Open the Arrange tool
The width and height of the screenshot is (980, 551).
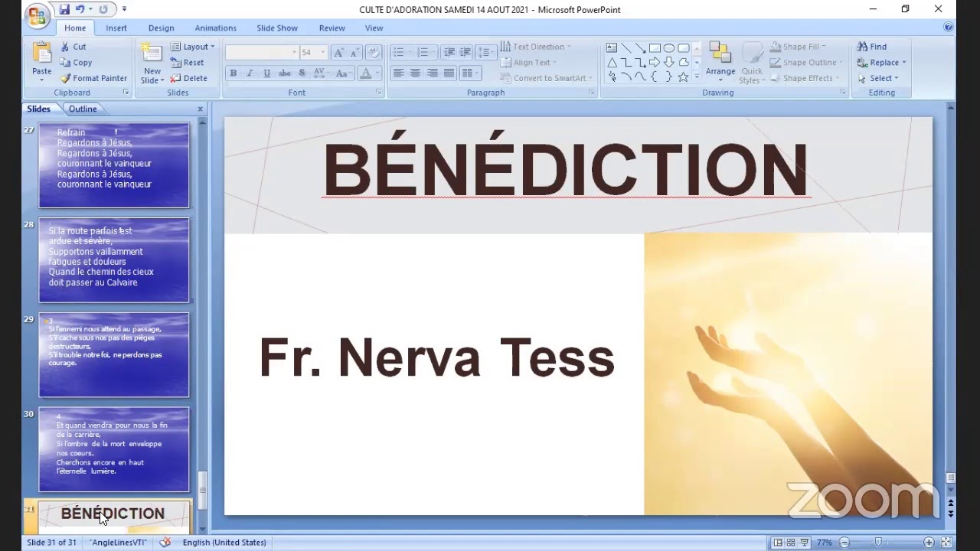pyautogui.click(x=720, y=61)
